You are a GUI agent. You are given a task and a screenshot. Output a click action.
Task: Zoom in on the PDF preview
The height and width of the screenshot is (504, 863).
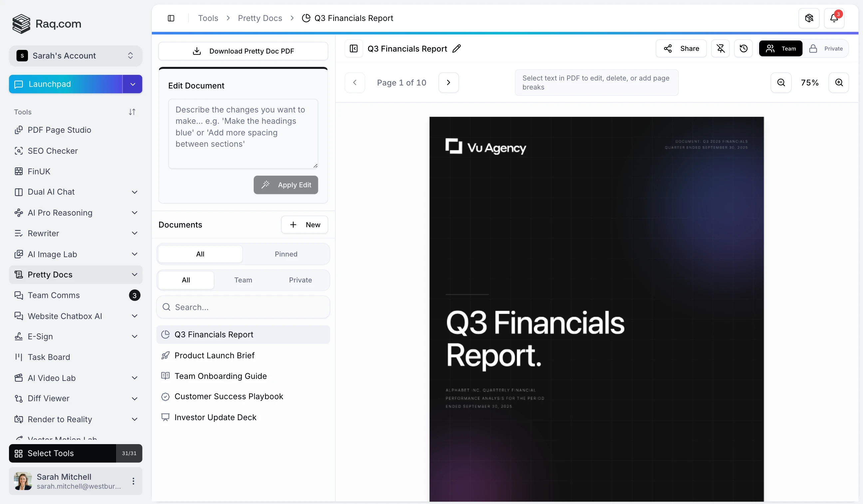tap(839, 83)
